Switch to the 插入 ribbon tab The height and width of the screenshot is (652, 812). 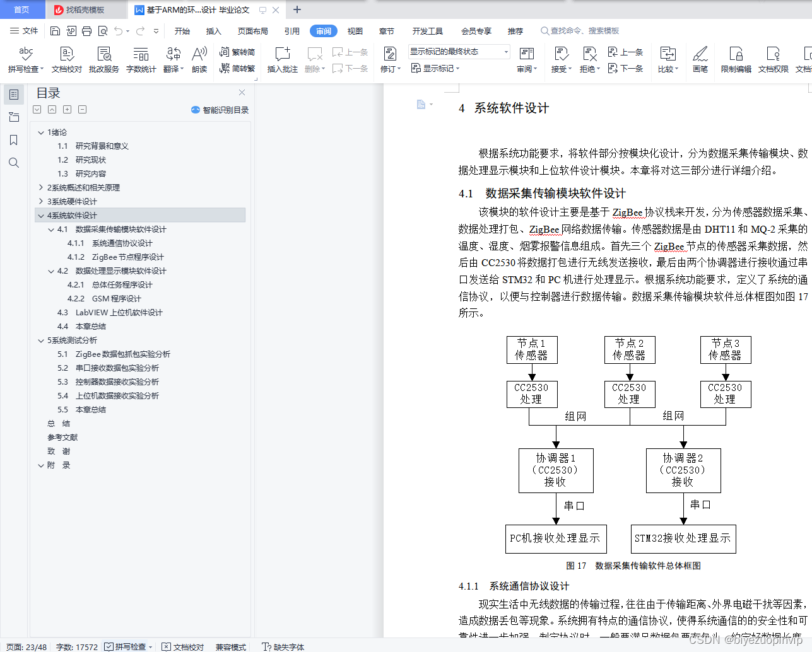coord(214,31)
